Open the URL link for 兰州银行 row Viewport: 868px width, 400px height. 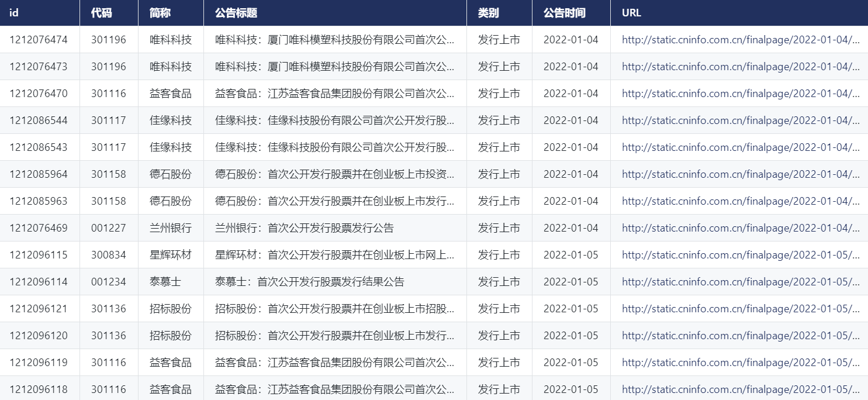(741, 228)
